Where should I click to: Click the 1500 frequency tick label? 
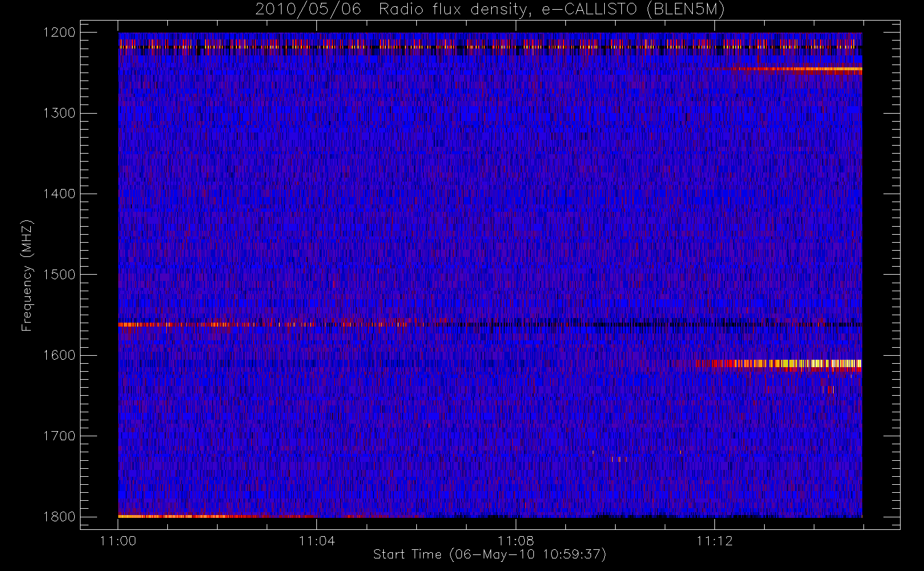click(x=59, y=275)
